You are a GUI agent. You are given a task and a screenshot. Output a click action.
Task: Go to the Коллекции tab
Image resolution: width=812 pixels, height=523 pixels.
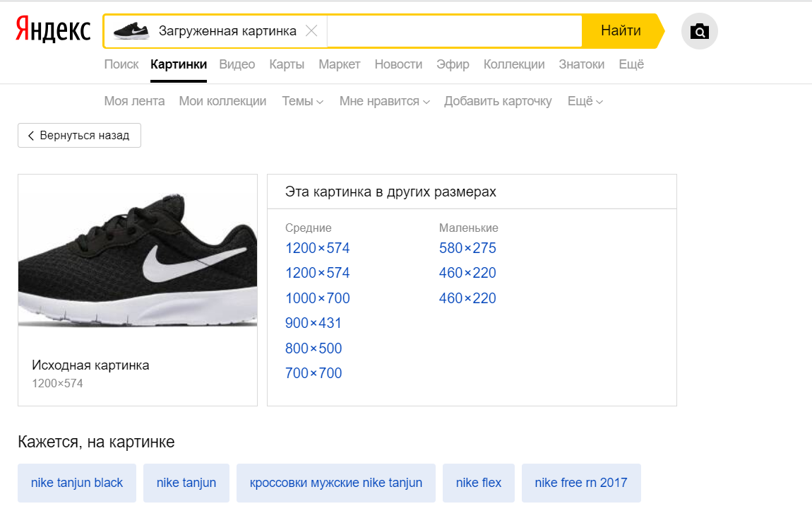coord(514,64)
